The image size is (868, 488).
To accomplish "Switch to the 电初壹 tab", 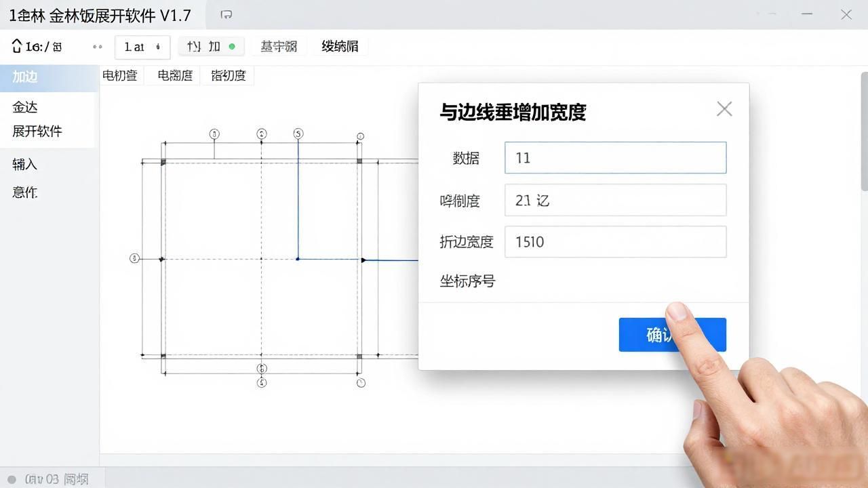I will point(121,76).
